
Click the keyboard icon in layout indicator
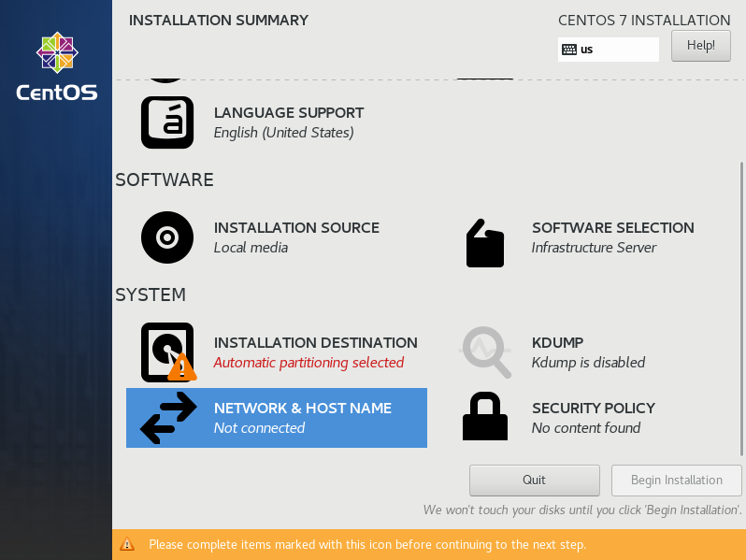(569, 50)
